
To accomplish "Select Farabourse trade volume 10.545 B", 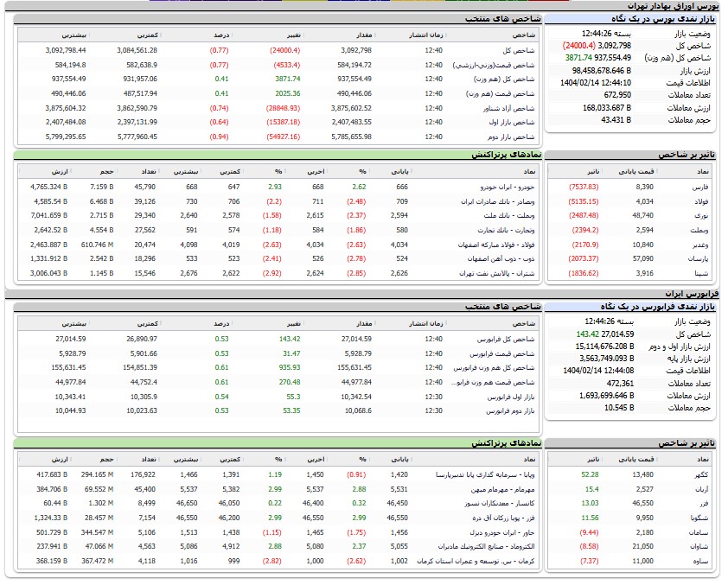I will pyautogui.click(x=619, y=407).
